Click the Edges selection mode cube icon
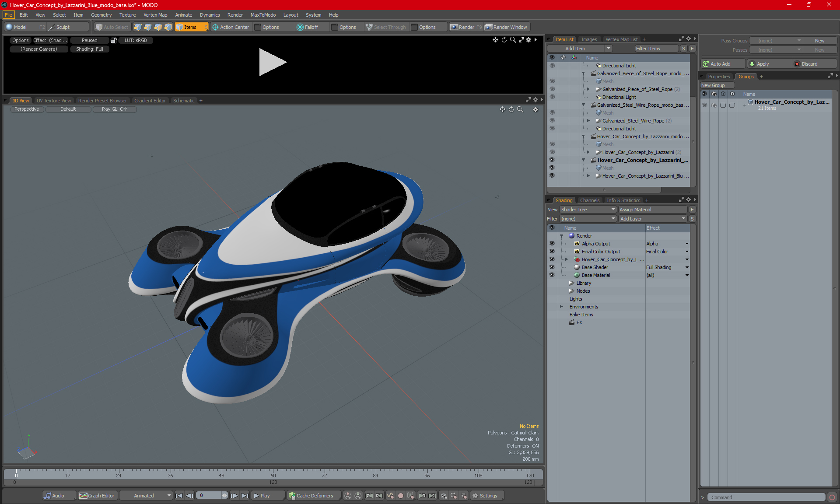Image resolution: width=840 pixels, height=504 pixels. point(148,27)
